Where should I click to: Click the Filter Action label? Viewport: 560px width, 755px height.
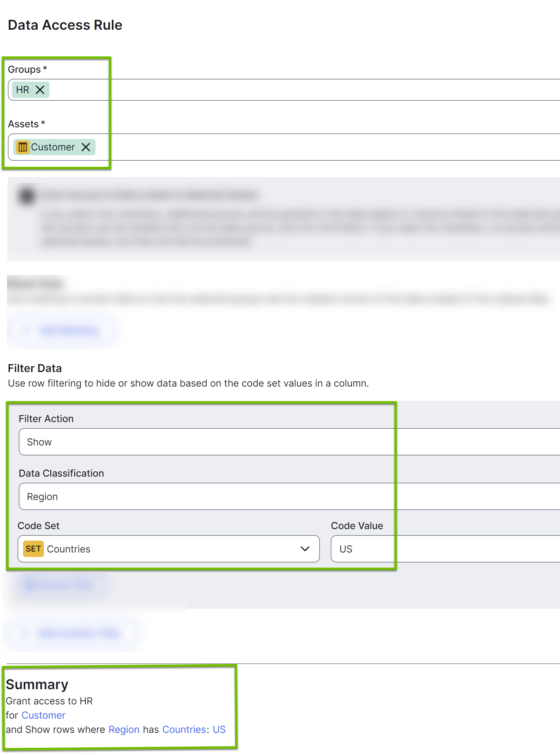[46, 419]
